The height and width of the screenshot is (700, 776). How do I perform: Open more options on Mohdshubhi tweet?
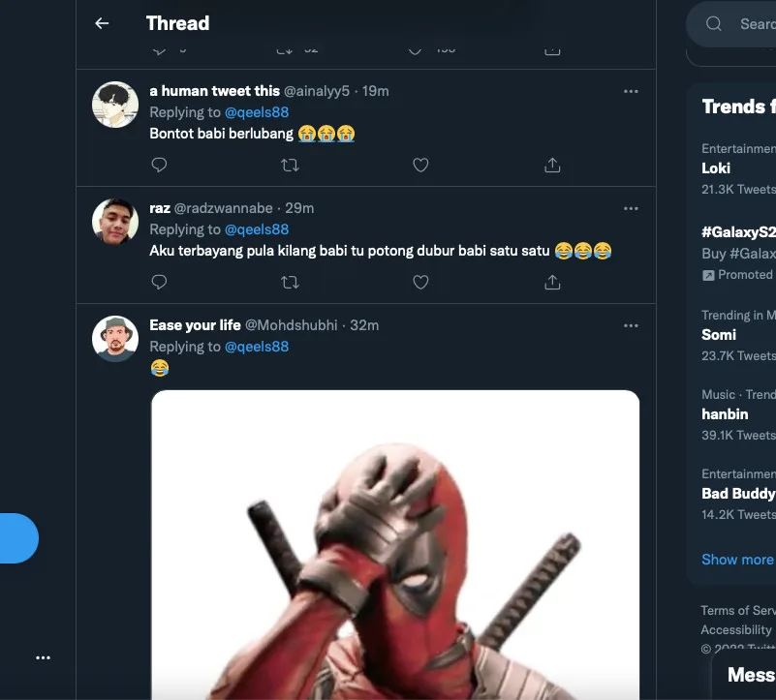tap(631, 325)
